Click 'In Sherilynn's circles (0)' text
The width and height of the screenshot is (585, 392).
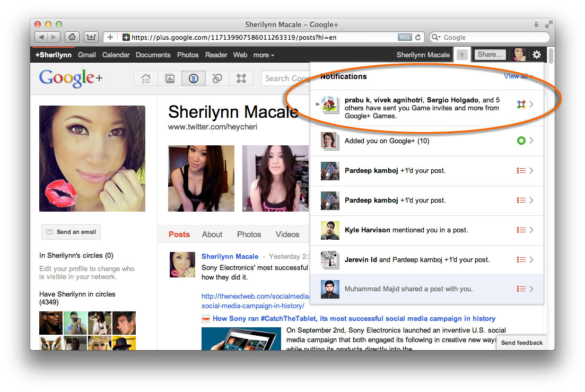[x=76, y=256]
